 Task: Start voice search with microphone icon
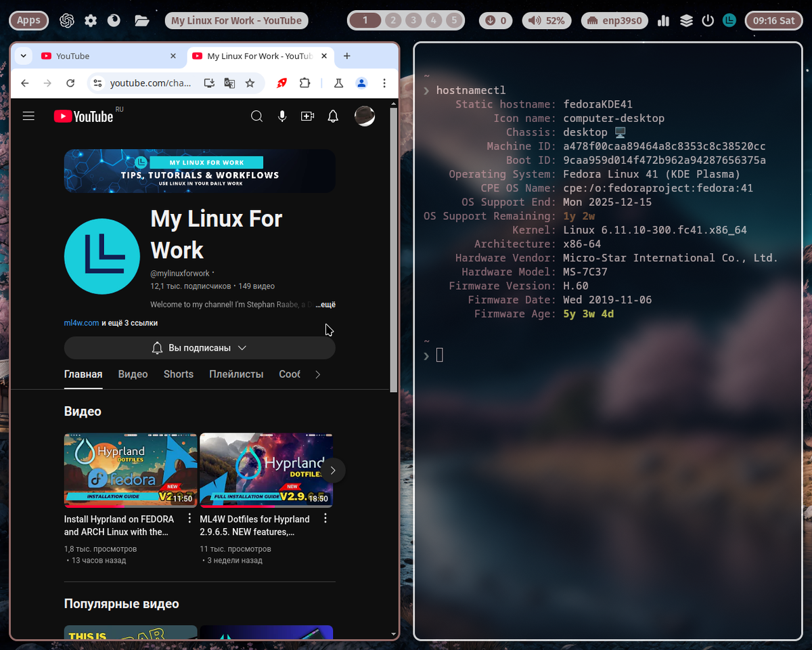point(282,116)
